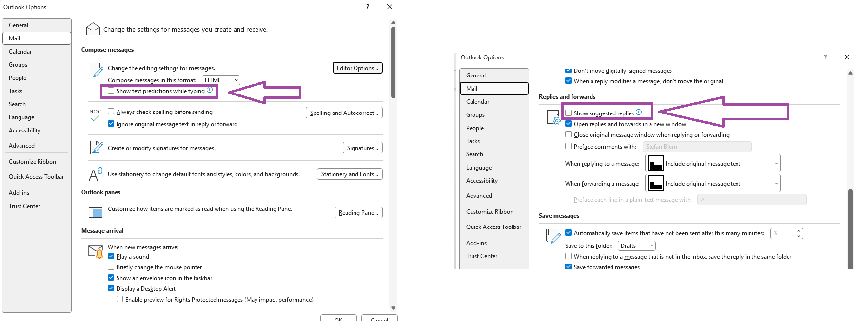This screenshot has width=868, height=321.
Task: Select People in the left options window
Action: pyautogui.click(x=37, y=78)
